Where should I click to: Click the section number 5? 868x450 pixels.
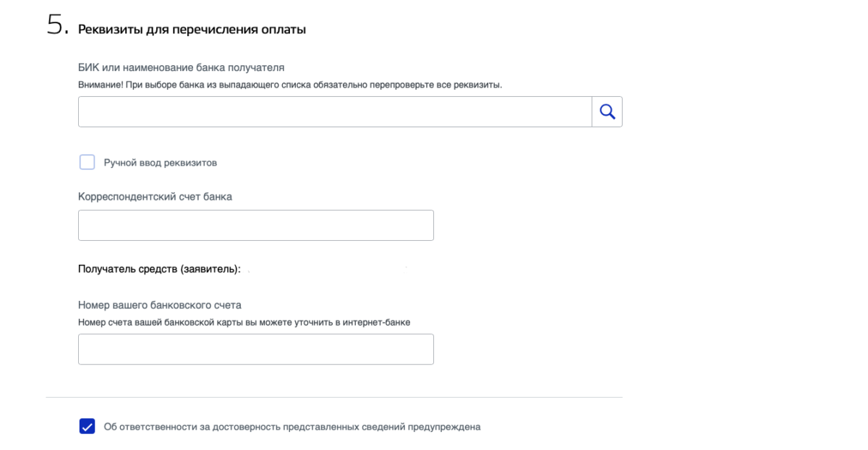(x=56, y=26)
